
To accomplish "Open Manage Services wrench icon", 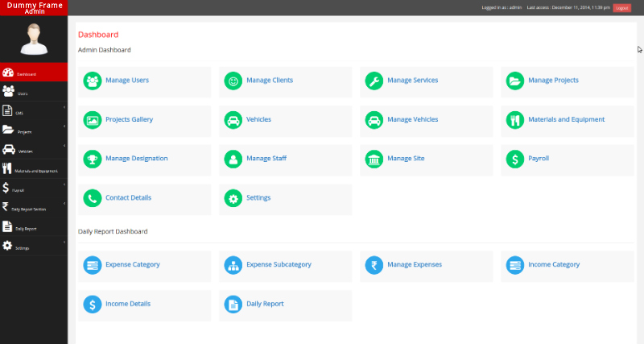I will (374, 81).
